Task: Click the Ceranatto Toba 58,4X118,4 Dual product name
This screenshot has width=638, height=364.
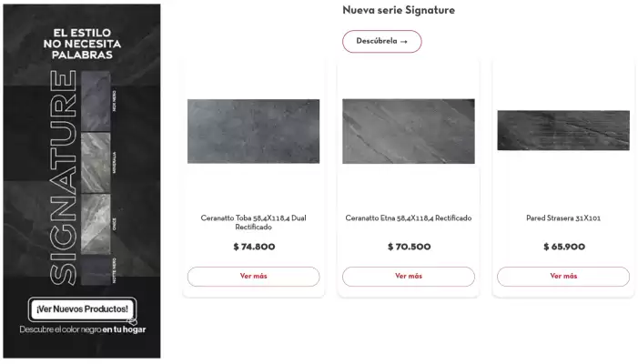Action: tap(253, 222)
